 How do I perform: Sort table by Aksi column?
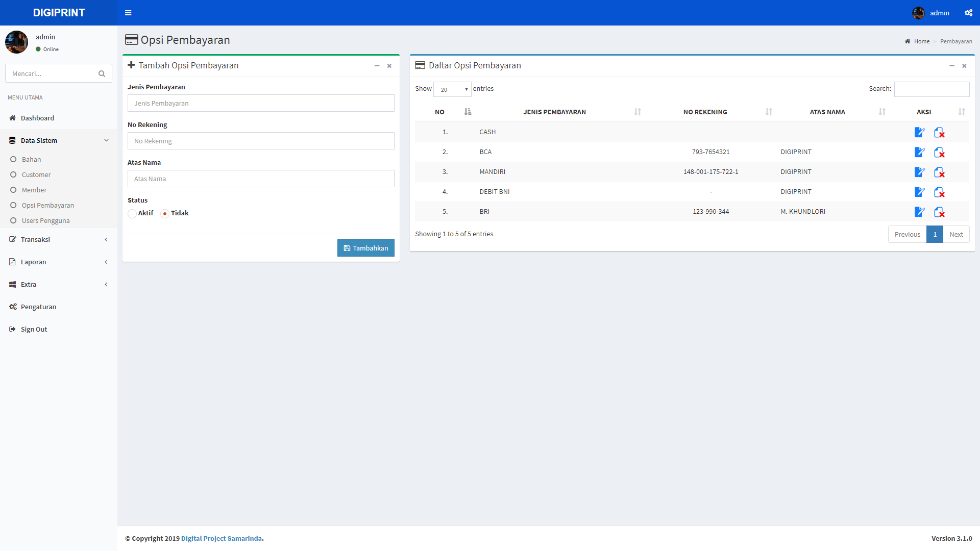click(929, 112)
